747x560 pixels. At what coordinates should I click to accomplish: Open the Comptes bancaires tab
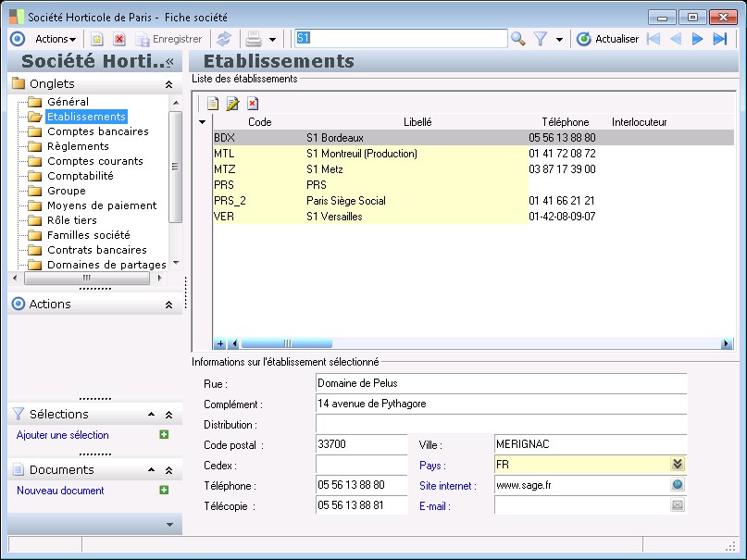(97, 131)
